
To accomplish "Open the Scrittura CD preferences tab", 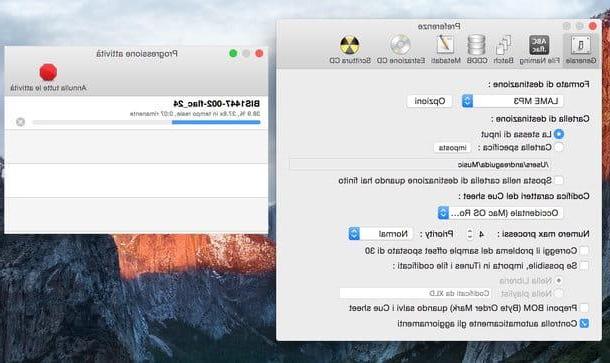I will click(350, 50).
